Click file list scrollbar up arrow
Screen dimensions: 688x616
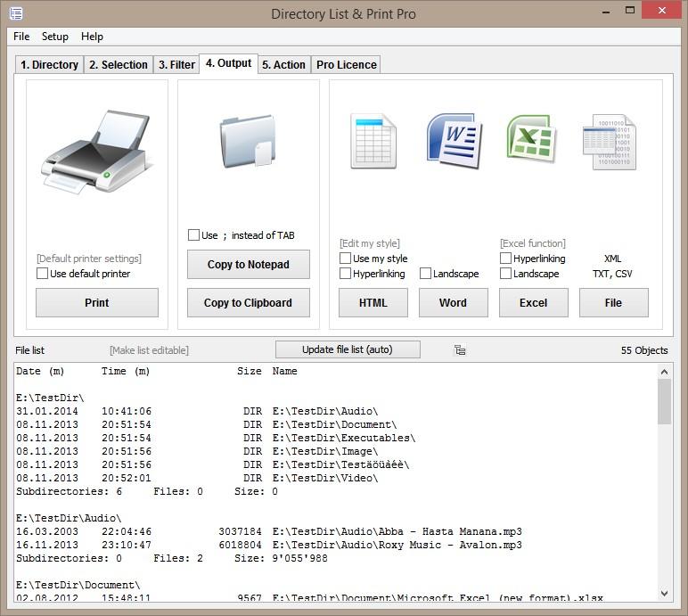664,372
